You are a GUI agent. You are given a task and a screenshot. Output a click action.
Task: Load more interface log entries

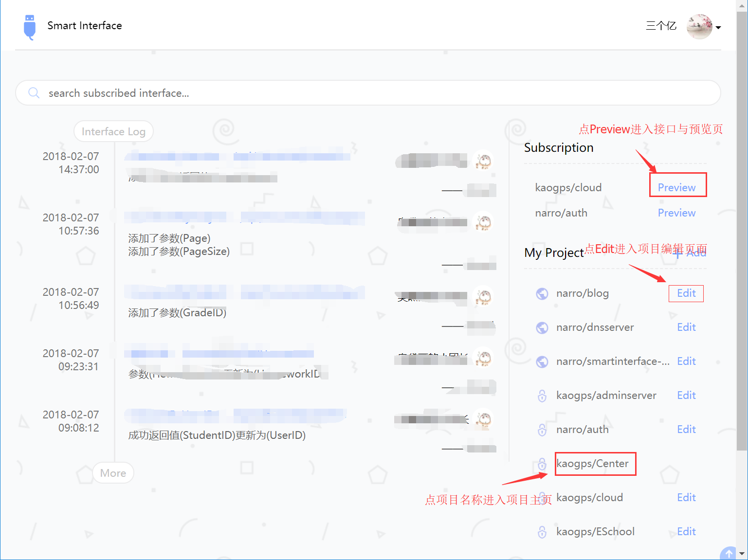113,473
